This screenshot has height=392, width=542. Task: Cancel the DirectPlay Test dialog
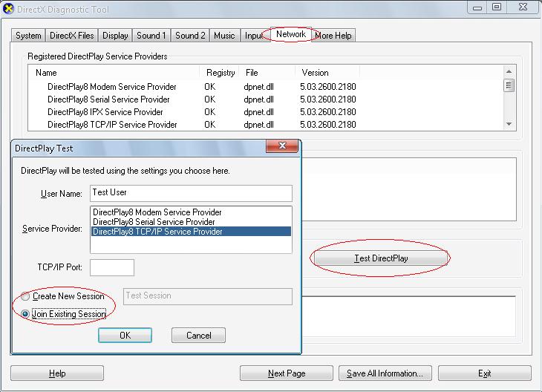coord(198,336)
